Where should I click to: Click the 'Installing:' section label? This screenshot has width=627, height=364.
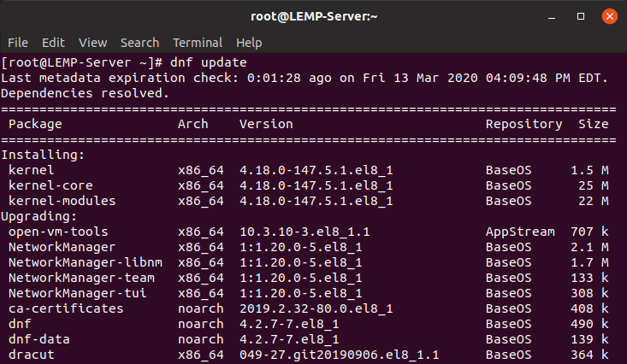pos(43,155)
